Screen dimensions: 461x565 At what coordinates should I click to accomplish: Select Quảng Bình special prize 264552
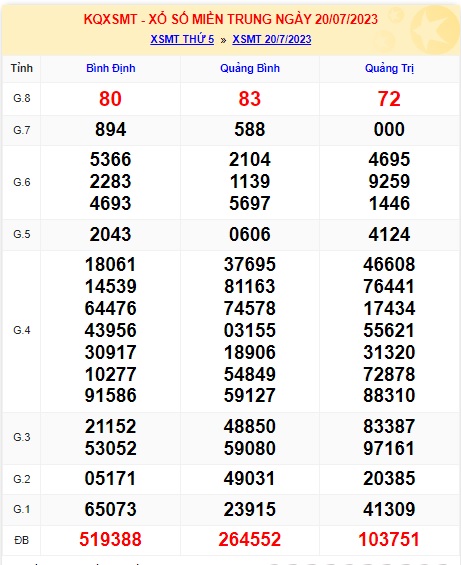249,539
